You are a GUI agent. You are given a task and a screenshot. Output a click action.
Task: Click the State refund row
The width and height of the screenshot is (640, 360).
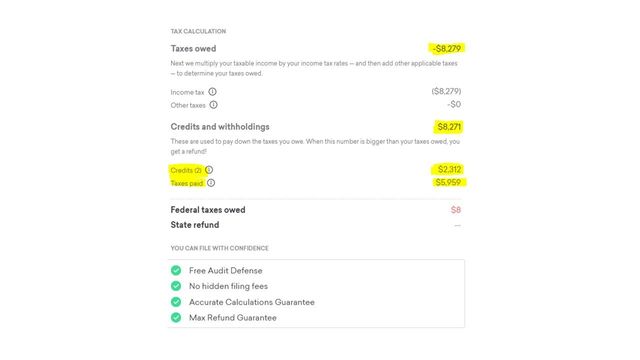pos(316,225)
